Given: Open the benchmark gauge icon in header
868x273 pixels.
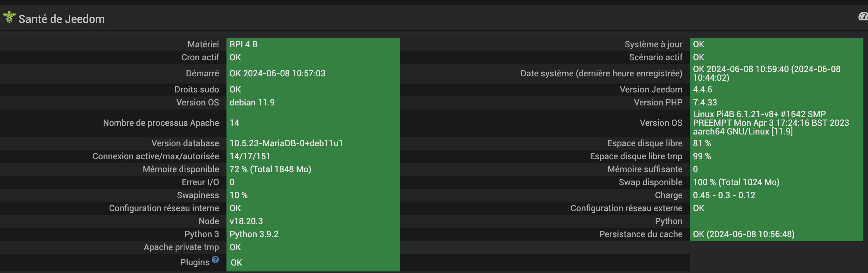Looking at the screenshot, I should (863, 16).
